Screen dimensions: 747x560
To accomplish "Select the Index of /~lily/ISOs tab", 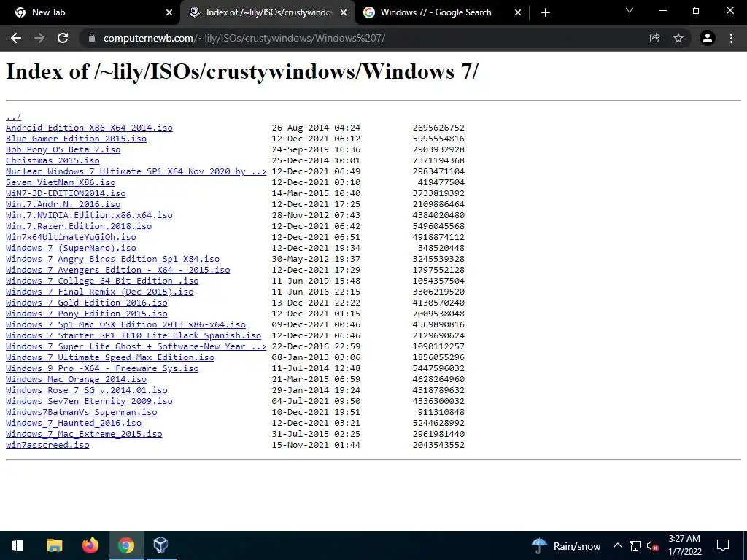I will pos(268,12).
